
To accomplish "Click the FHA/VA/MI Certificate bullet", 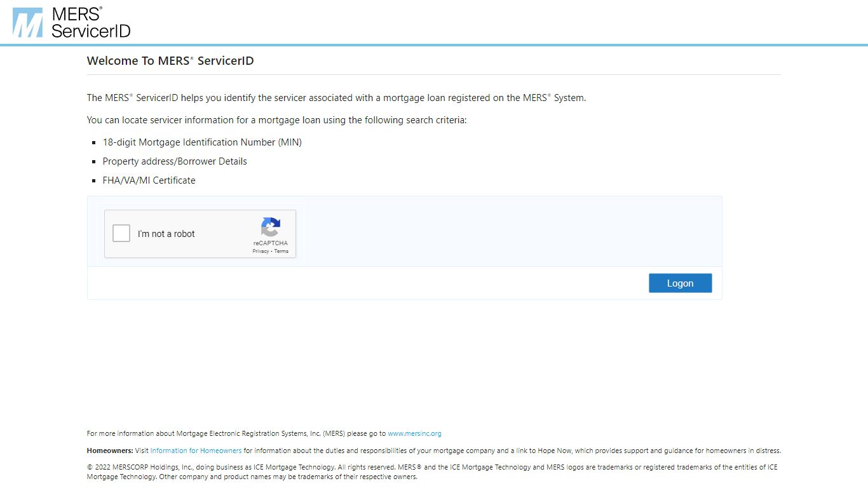I will click(x=149, y=180).
